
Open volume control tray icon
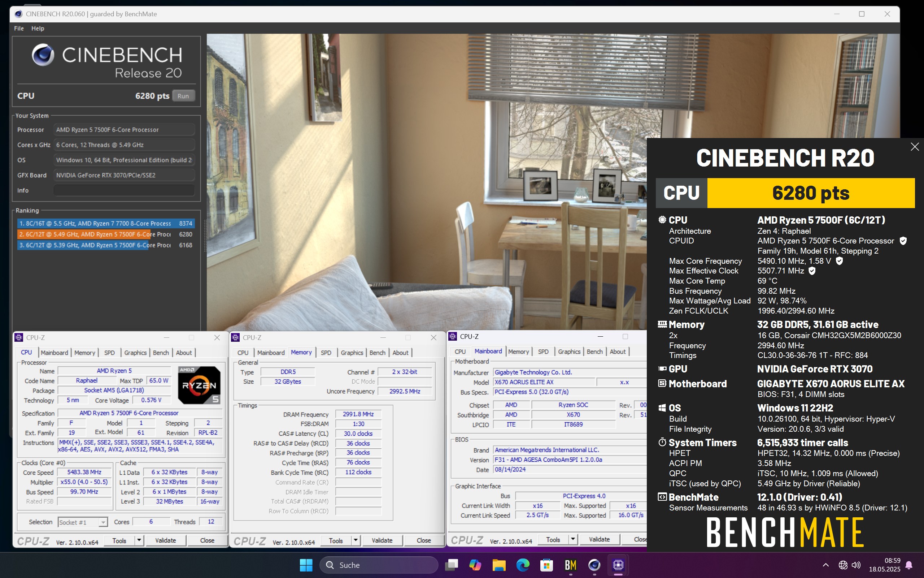[x=856, y=565]
